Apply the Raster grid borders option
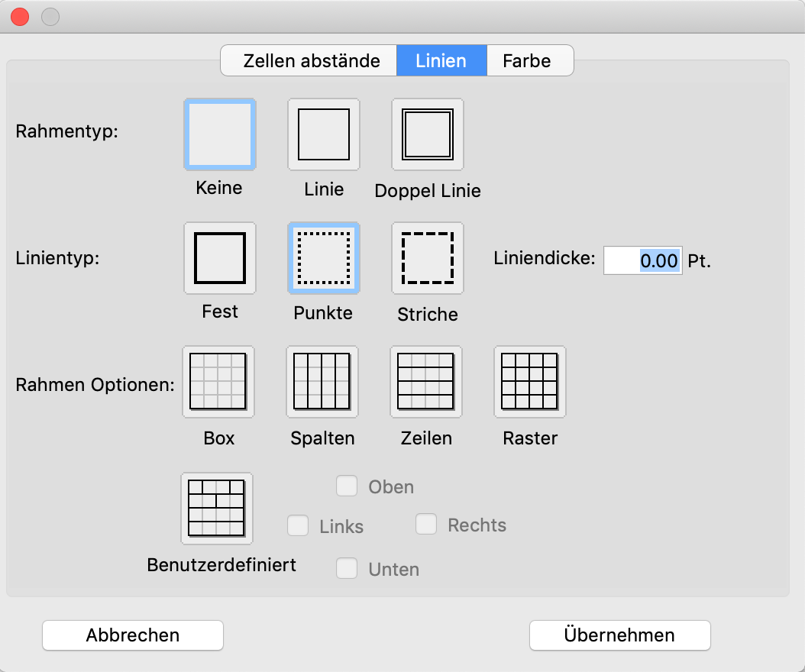805x672 pixels. point(530,382)
